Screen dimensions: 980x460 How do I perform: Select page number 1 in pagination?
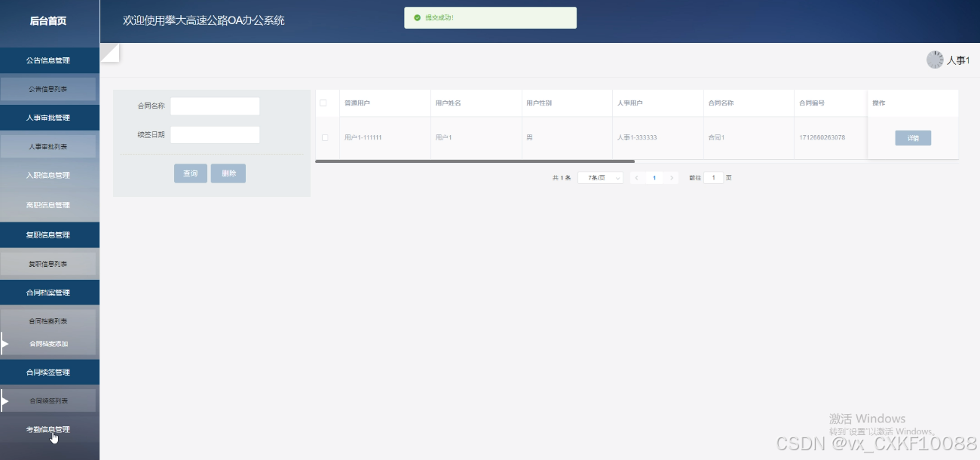(654, 178)
